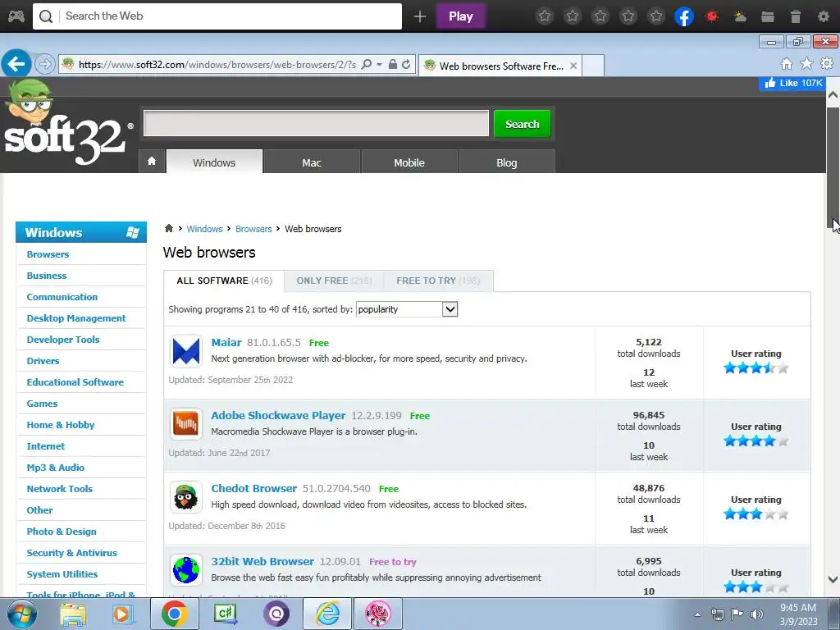The height and width of the screenshot is (630, 840).
Task: Open Chrome from the taskbar
Action: (174, 614)
